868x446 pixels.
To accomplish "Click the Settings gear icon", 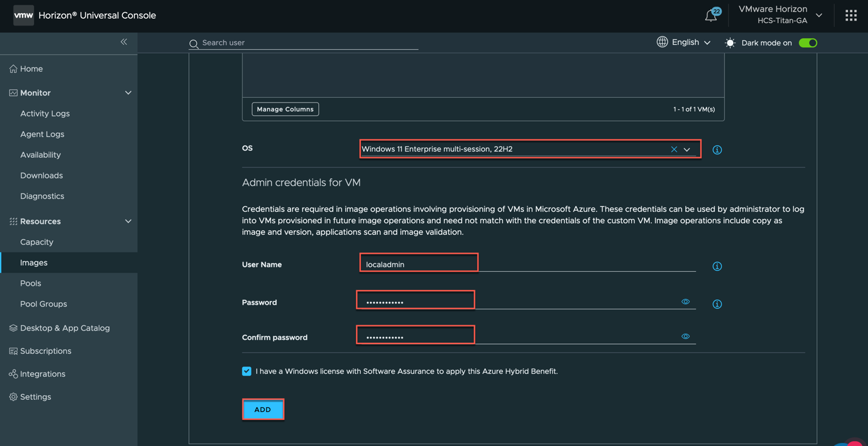I will click(x=13, y=397).
